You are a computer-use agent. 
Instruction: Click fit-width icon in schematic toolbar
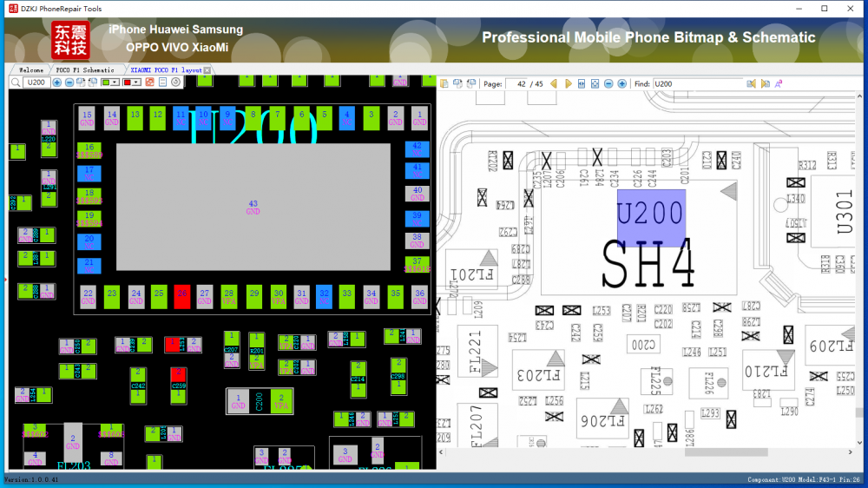[x=582, y=83]
